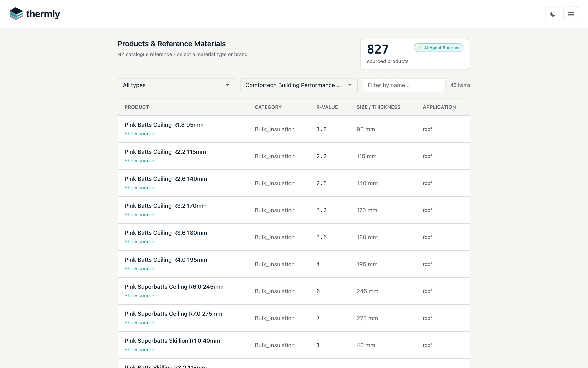Click R-value 2.2 cell
Viewport: 588px width, 368px height.
pos(321,156)
